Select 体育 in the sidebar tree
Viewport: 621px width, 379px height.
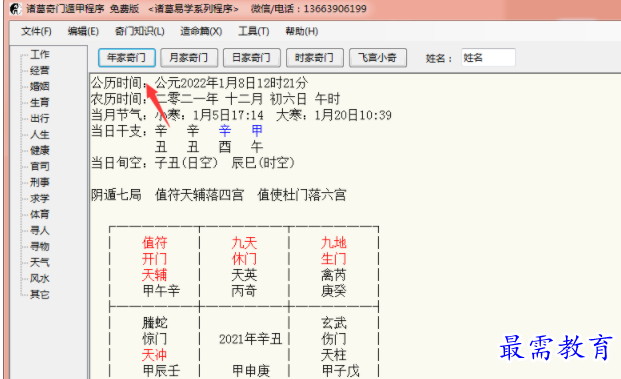pos(40,214)
